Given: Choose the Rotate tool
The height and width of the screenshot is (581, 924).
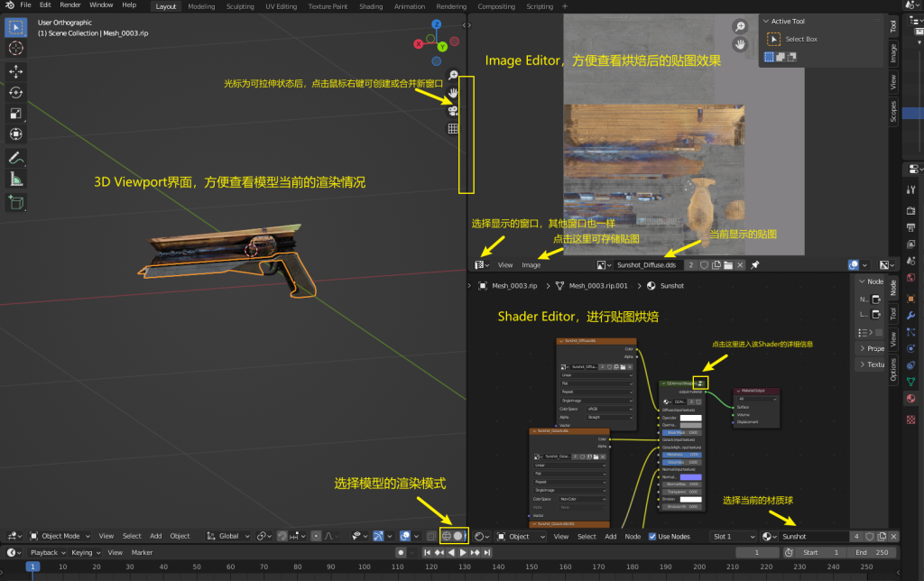Looking at the screenshot, I should pyautogui.click(x=16, y=92).
